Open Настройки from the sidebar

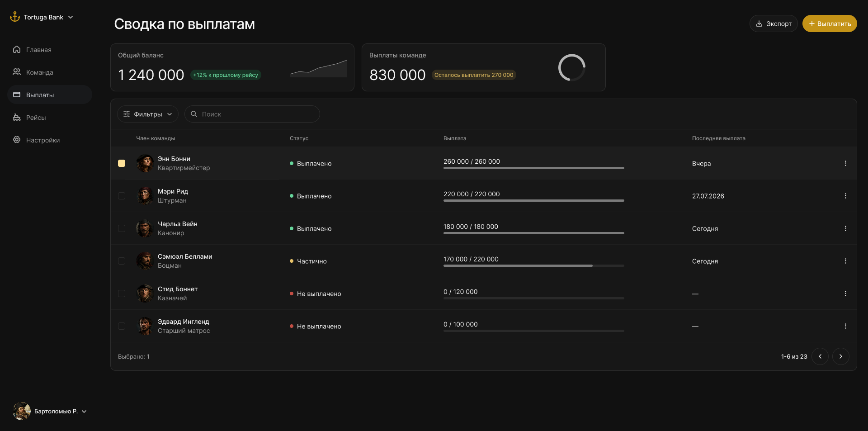coord(50,140)
